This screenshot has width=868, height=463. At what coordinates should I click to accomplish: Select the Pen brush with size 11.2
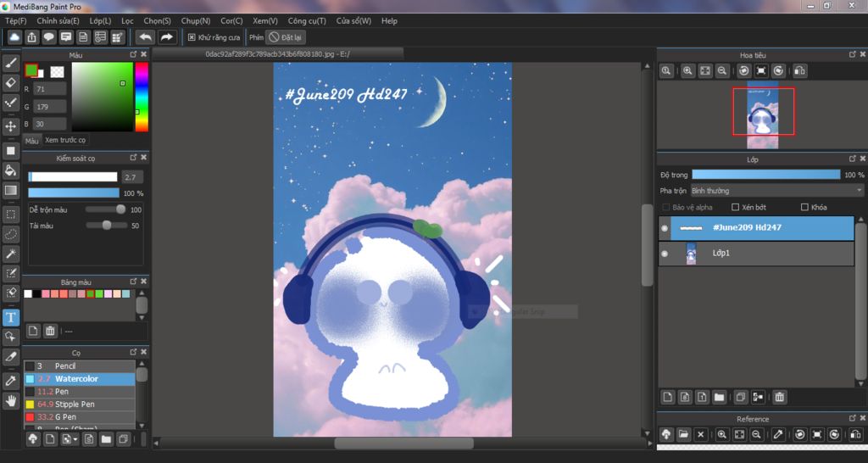79,392
